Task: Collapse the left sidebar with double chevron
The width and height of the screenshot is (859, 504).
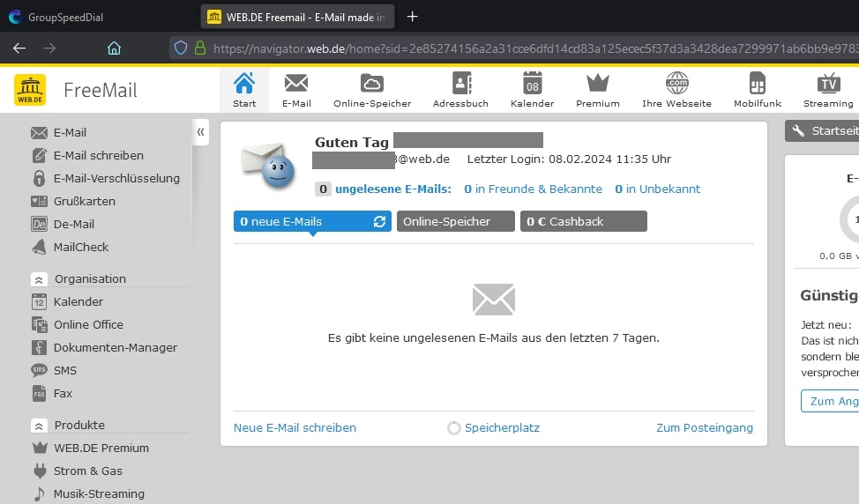Action: 200,132
